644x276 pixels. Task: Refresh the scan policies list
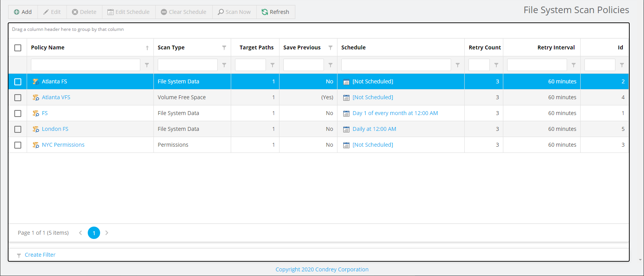pos(276,12)
